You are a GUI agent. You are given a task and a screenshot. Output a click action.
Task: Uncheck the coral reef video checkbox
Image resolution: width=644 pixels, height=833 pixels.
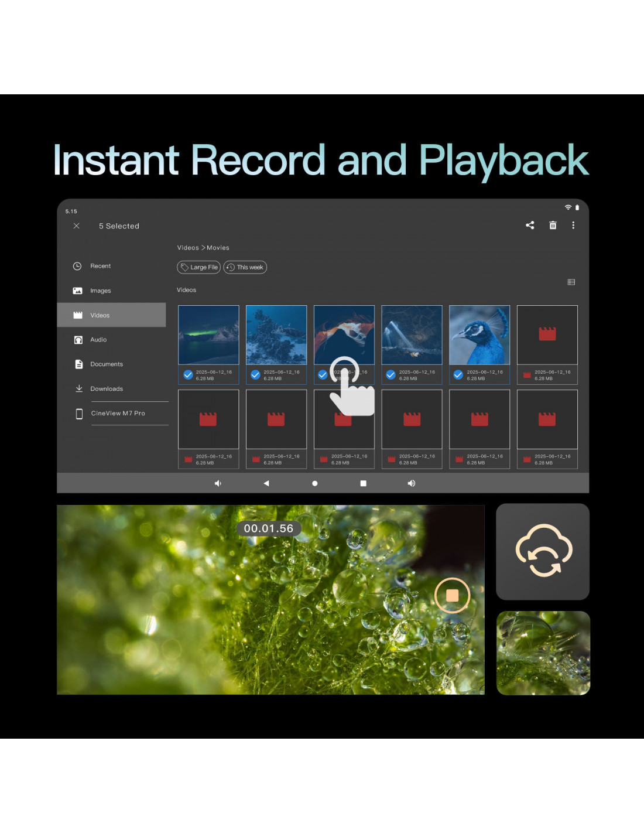pos(255,375)
